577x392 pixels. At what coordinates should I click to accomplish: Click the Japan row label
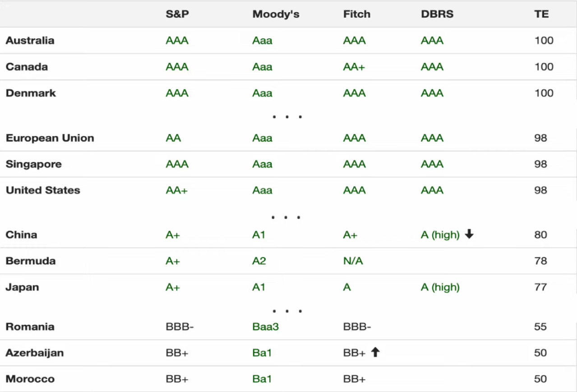coord(22,287)
